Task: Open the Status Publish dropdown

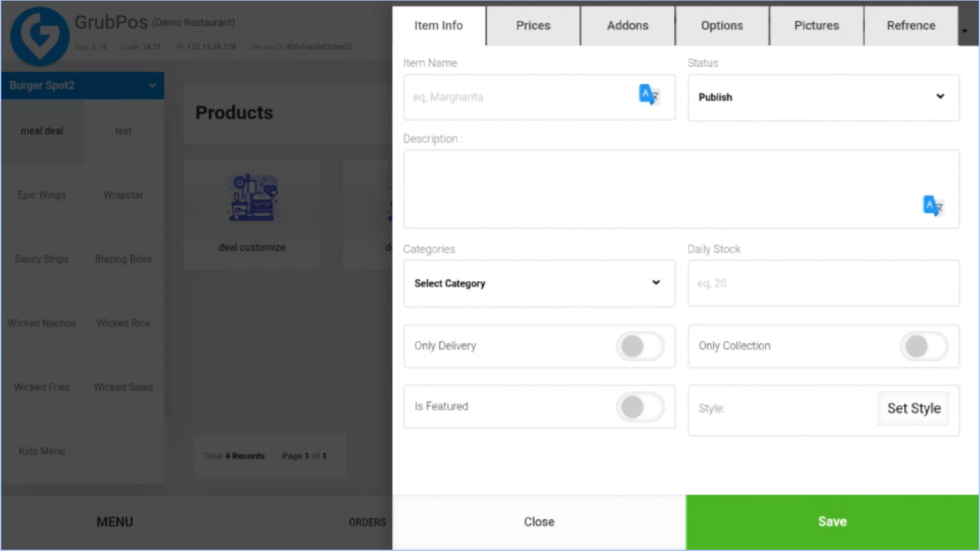Action: coord(823,97)
